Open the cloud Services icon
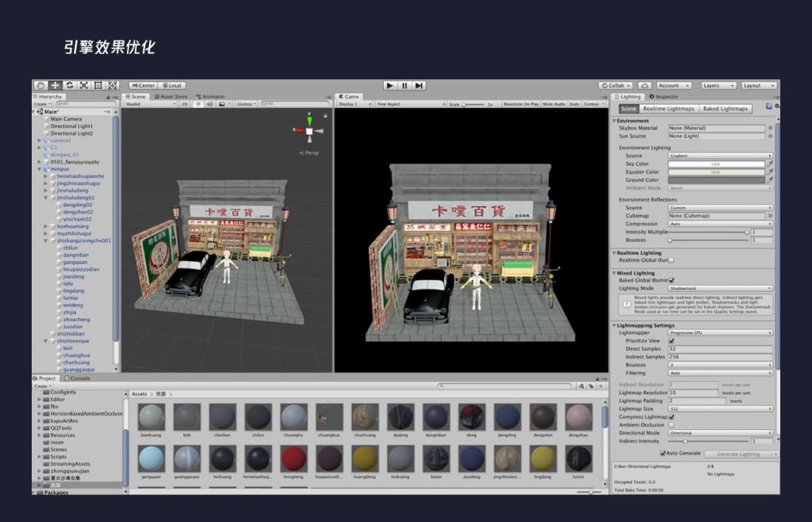The height and width of the screenshot is (522, 812). click(x=644, y=86)
